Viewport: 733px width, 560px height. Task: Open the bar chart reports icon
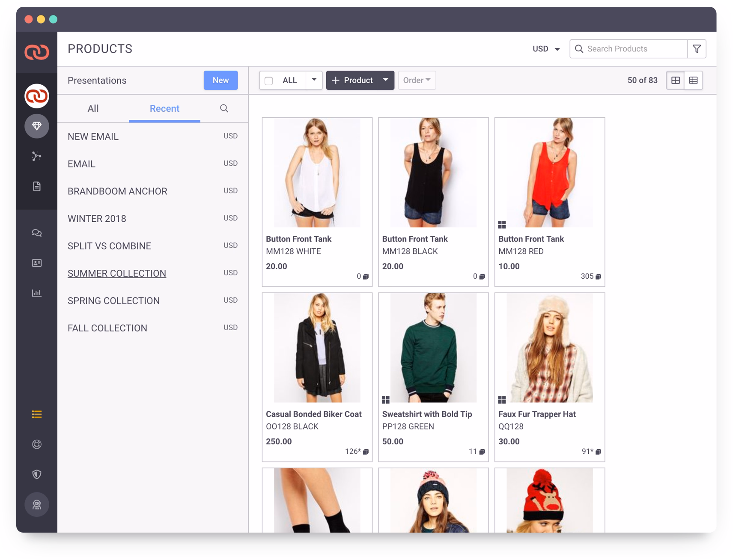[37, 293]
